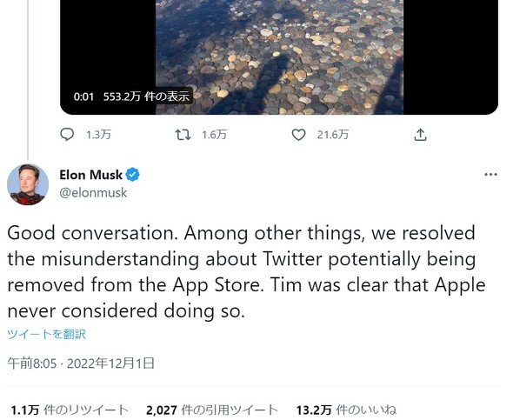The image size is (513, 420).
Task: Play the video of pebbles
Action: click(279, 57)
